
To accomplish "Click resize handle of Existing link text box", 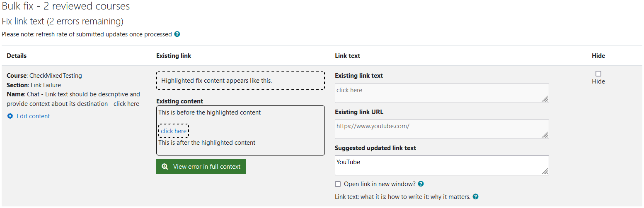I will pyautogui.click(x=545, y=99).
